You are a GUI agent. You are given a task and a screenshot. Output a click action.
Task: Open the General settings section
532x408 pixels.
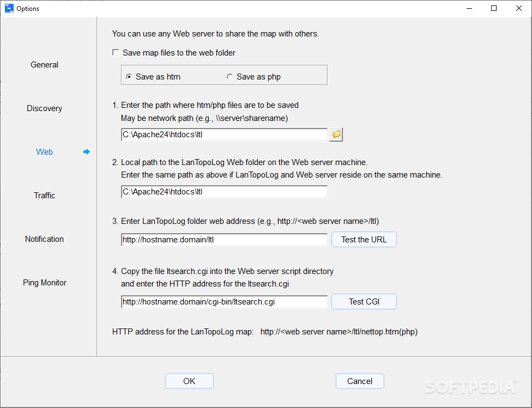tap(45, 65)
